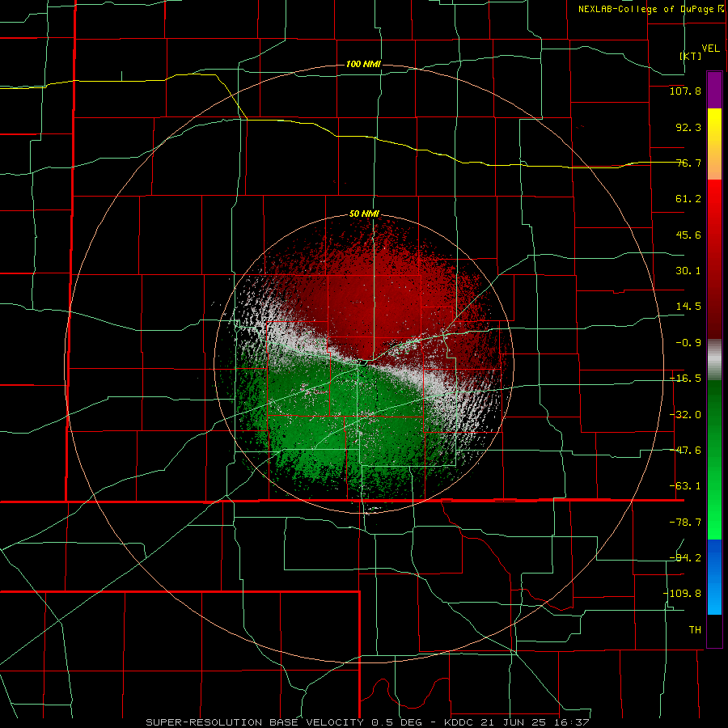Image resolution: width=728 pixels, height=728 pixels.
Task: Click the -94.2 velocity scale value
Action: 685,557
